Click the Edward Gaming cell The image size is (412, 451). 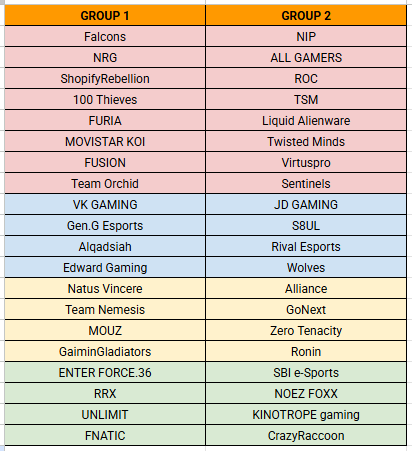(x=105, y=267)
